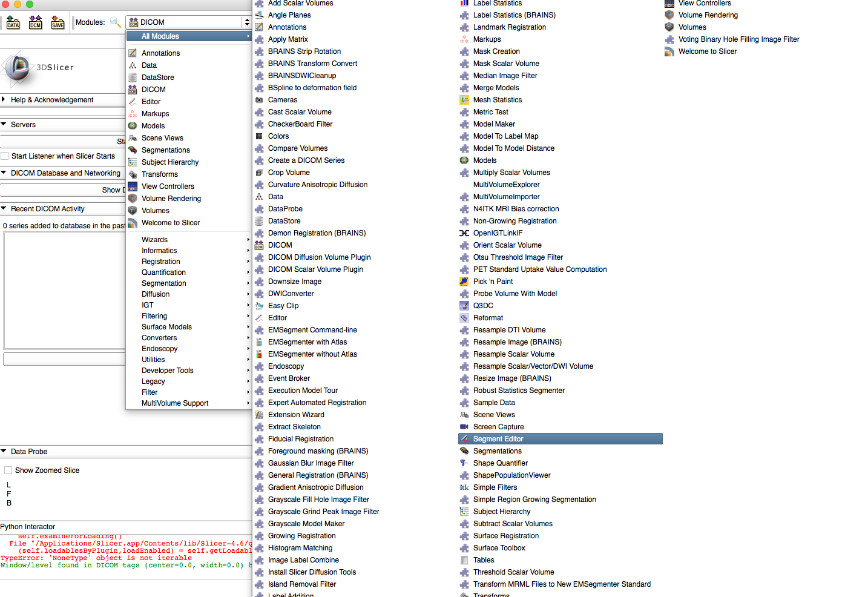Enable Start Listener when Slicer Starts checkbox
Viewport: 868px width, 597px height.
coord(5,156)
